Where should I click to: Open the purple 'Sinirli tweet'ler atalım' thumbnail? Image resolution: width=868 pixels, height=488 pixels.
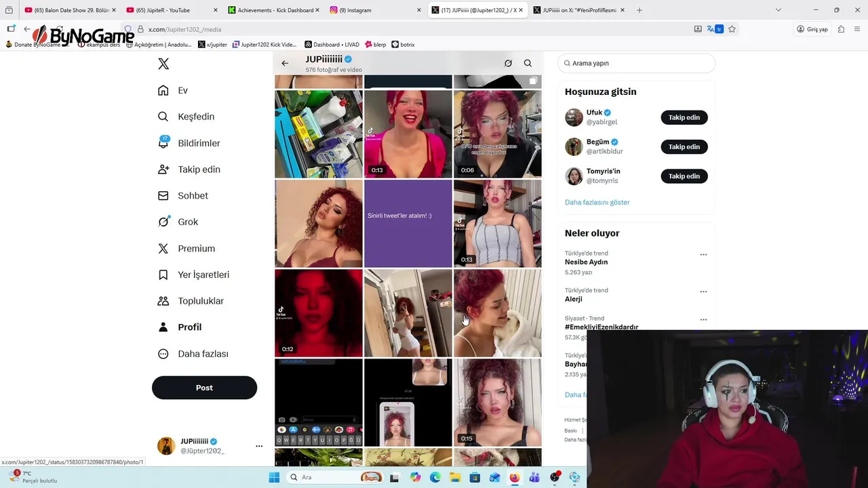[x=408, y=224]
